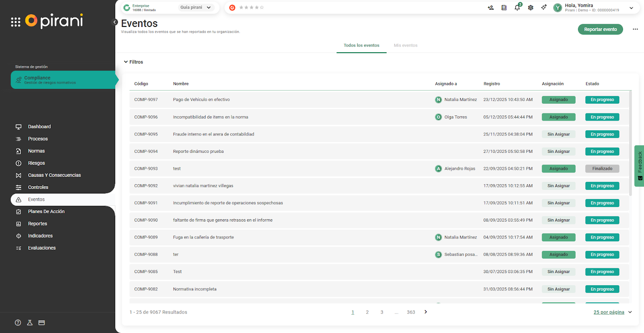The height and width of the screenshot is (333, 644).
Task: Open the notifications bell icon
Action: (517, 8)
